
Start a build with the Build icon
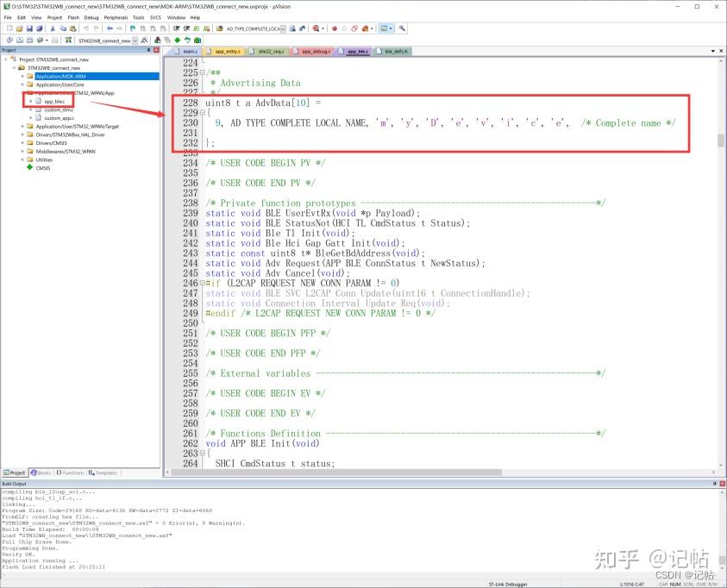point(20,40)
